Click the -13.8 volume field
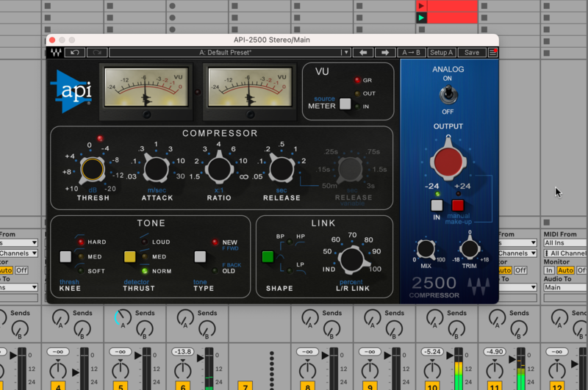Viewport: 588px width, 390px height. tap(182, 352)
